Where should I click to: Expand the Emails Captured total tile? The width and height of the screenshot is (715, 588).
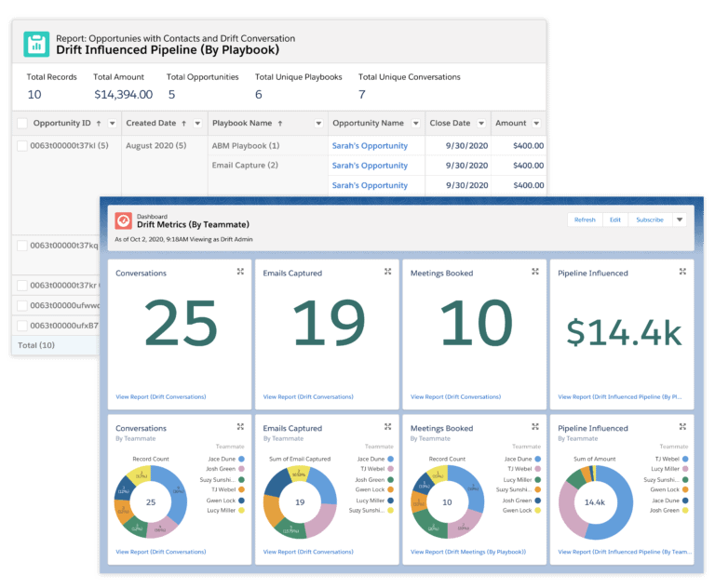point(387,272)
